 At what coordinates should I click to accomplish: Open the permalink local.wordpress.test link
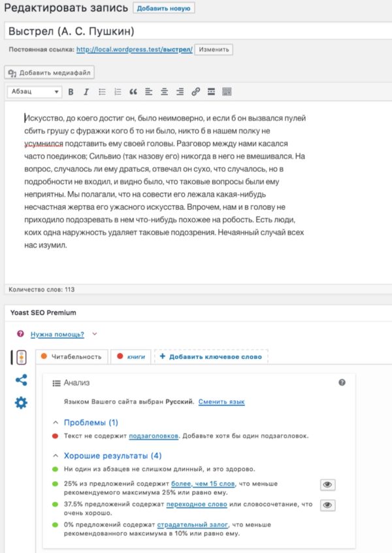pos(135,50)
